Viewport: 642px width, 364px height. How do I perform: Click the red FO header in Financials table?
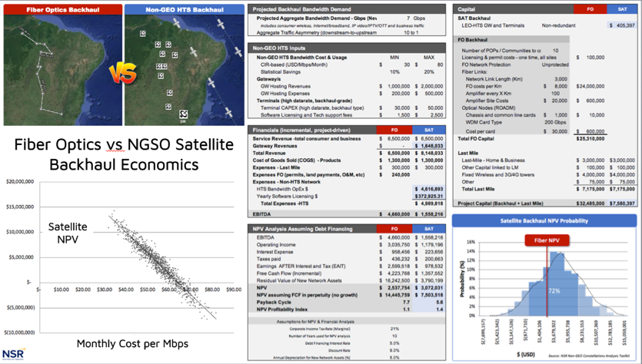pyautogui.click(x=394, y=130)
